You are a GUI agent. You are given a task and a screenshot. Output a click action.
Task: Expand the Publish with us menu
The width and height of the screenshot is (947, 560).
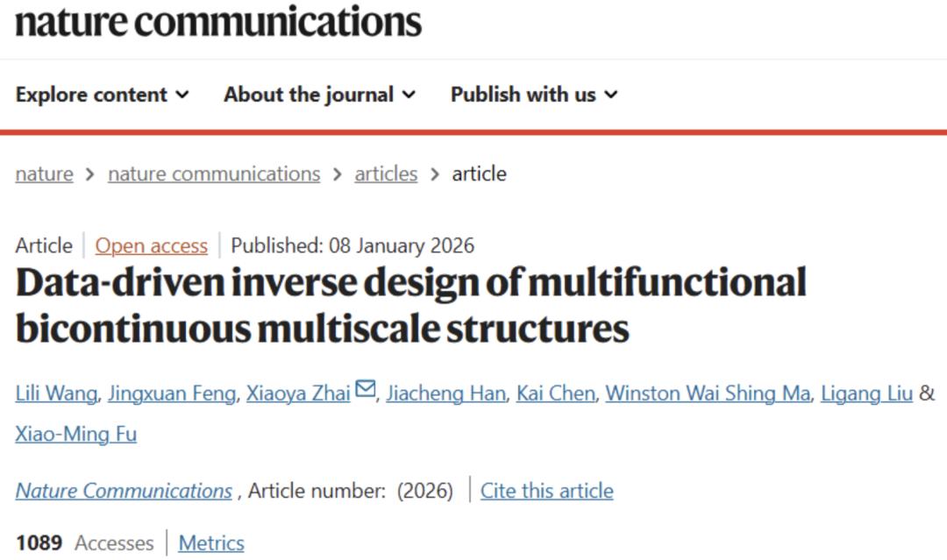point(533,95)
